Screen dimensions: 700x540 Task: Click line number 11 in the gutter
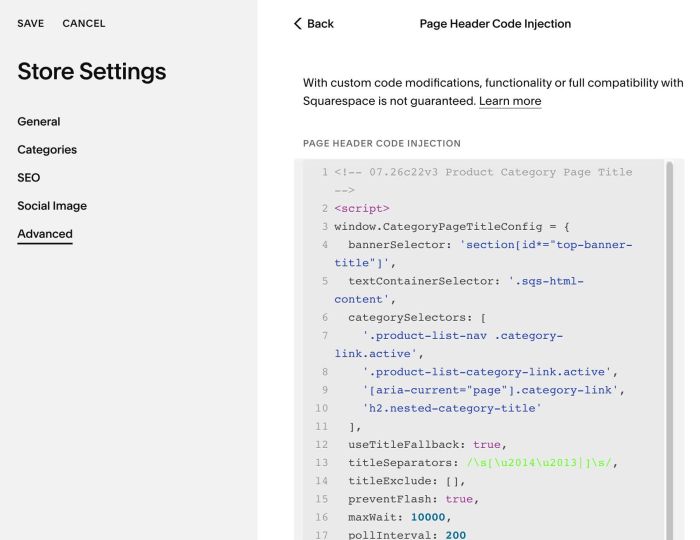coord(321,427)
